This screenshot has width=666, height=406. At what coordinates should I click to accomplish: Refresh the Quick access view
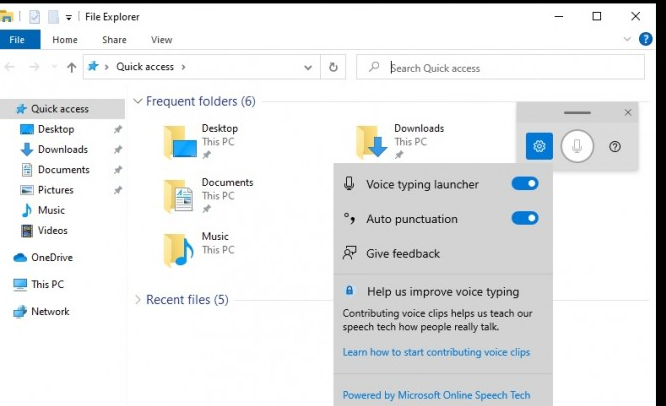pyautogui.click(x=333, y=67)
